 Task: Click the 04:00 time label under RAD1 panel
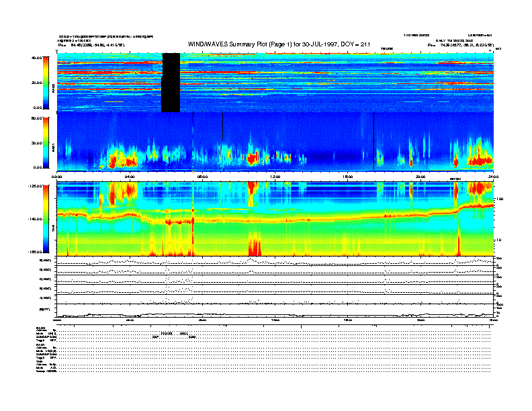point(129,177)
